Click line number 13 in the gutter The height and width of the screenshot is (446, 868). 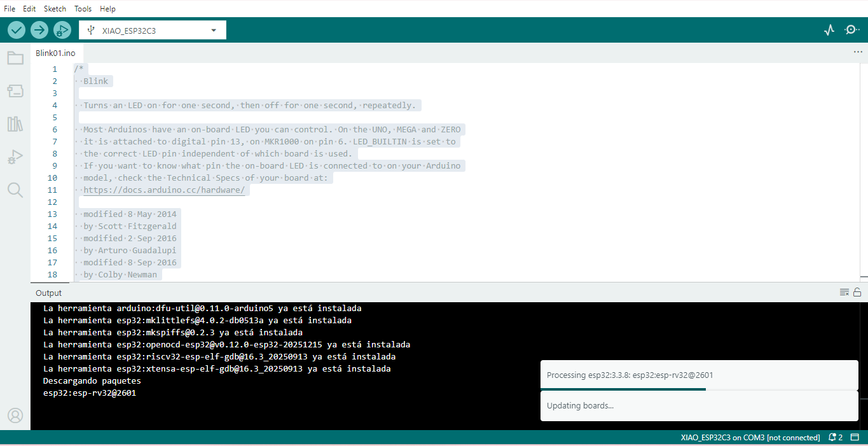[52, 214]
